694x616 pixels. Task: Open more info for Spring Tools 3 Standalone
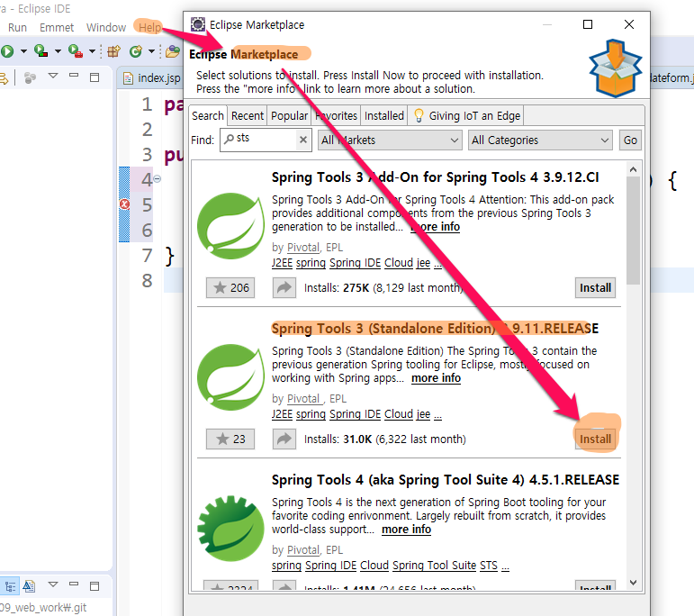coord(436,378)
